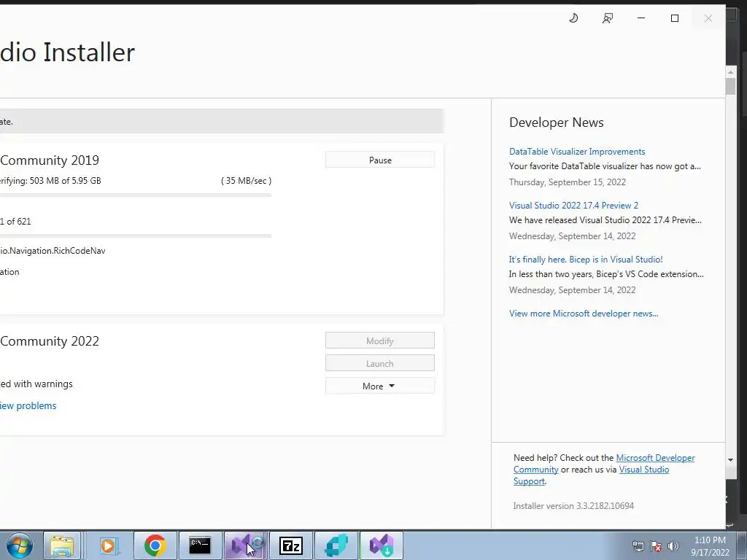747x560 pixels.
Task: Minimize the Visual Studio Installer window
Action: tap(641, 18)
